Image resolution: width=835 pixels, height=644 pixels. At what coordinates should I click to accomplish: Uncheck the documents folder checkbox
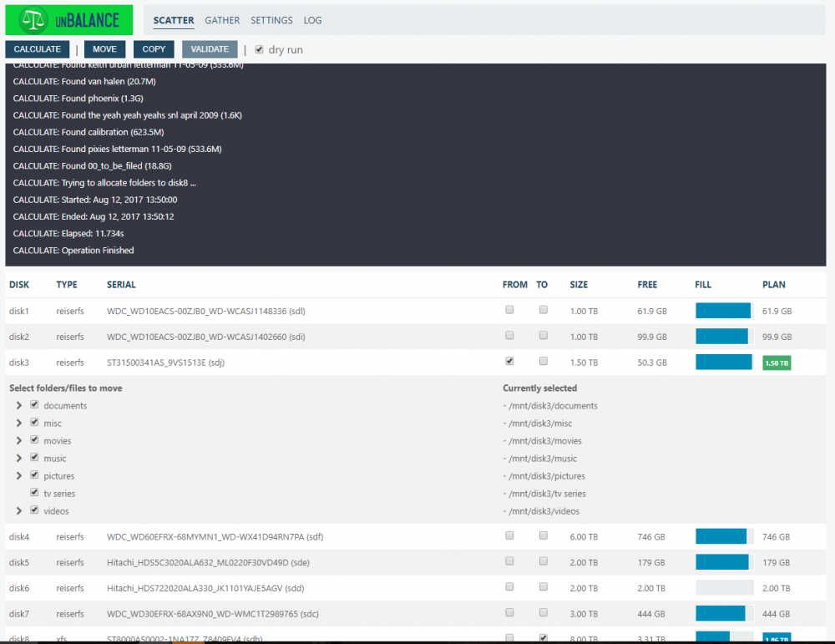click(34, 405)
